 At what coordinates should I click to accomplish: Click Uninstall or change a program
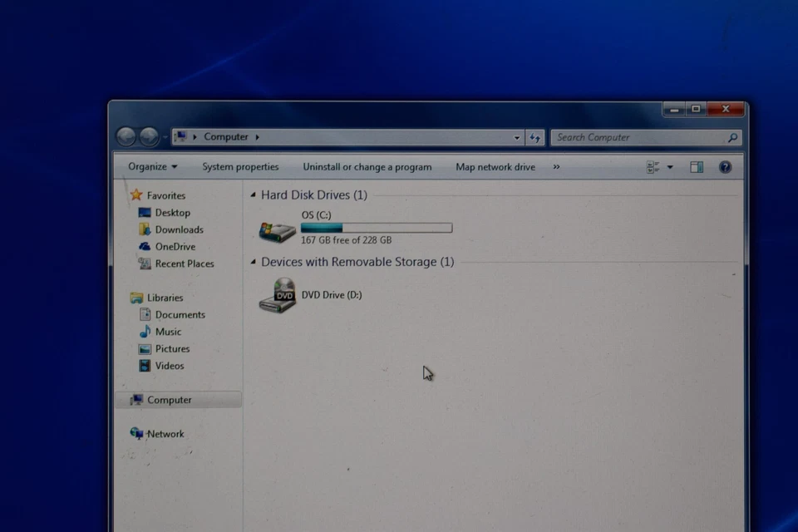pos(367,166)
